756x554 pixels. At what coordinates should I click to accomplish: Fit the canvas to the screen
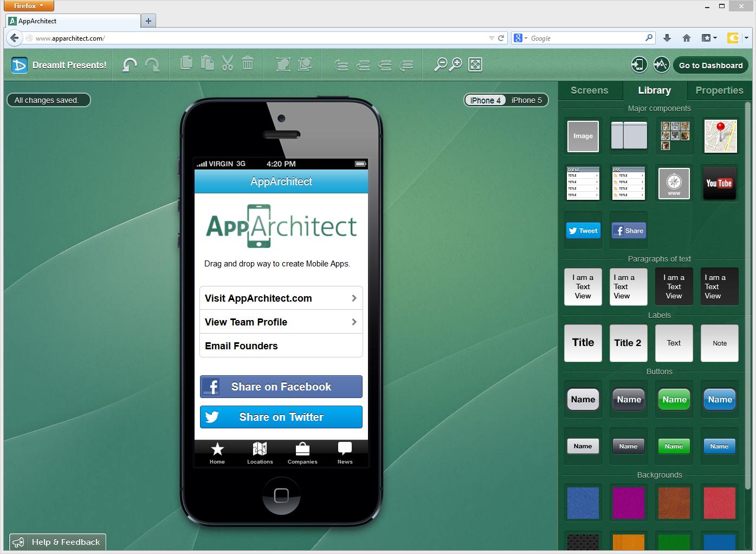pos(475,64)
